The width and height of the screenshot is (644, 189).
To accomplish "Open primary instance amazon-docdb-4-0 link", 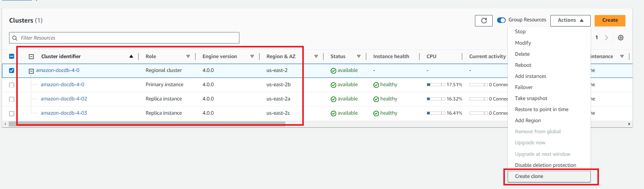I will (62, 85).
